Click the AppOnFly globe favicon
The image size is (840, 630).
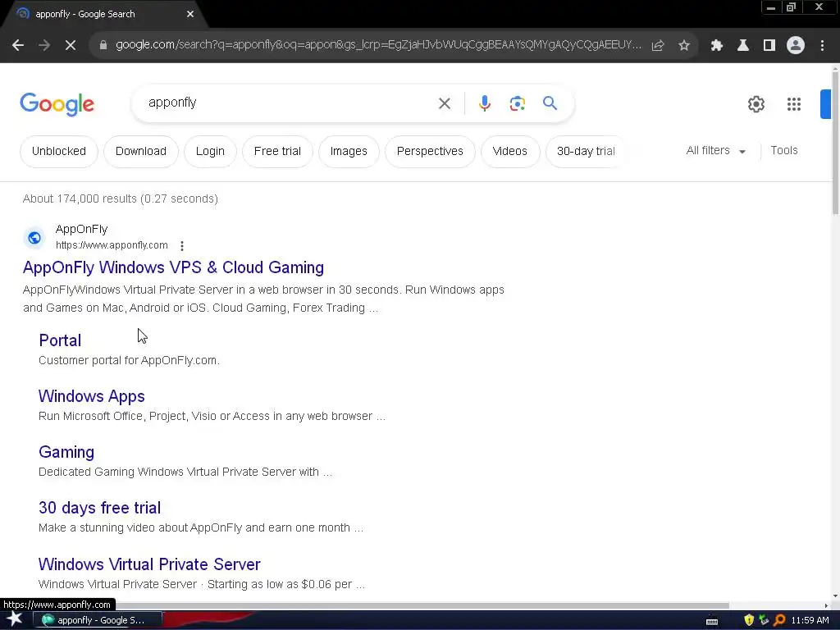coord(34,237)
